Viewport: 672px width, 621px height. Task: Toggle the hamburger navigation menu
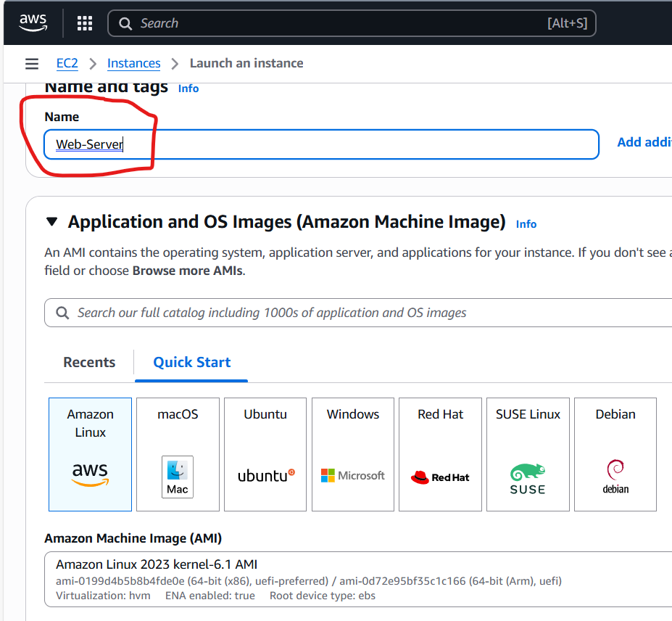[32, 64]
